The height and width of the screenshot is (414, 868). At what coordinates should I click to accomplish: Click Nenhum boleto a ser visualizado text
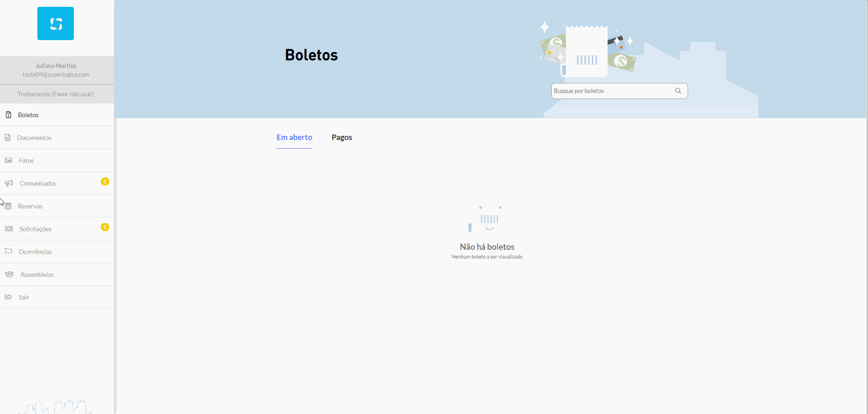click(x=487, y=257)
